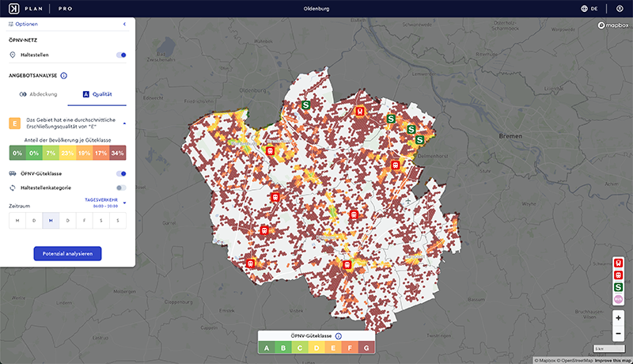Zoom in on the map
633x364 pixels.
[618, 318]
